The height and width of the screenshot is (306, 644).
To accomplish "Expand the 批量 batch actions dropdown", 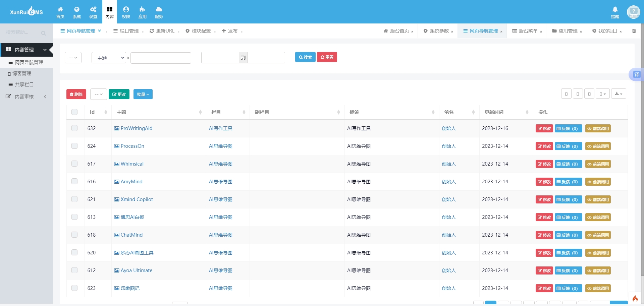I will 143,95.
